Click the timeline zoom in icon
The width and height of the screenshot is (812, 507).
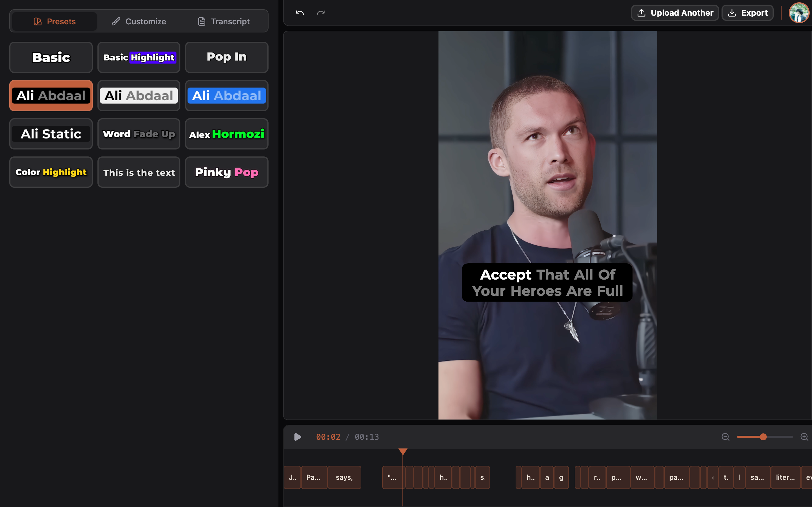(x=804, y=437)
